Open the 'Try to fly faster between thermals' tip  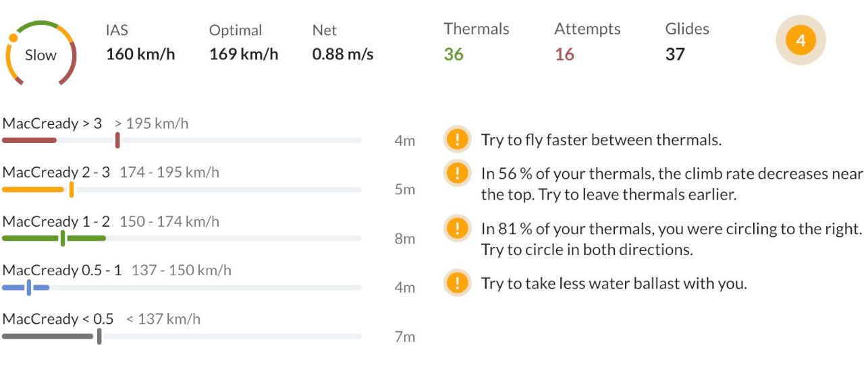click(601, 140)
